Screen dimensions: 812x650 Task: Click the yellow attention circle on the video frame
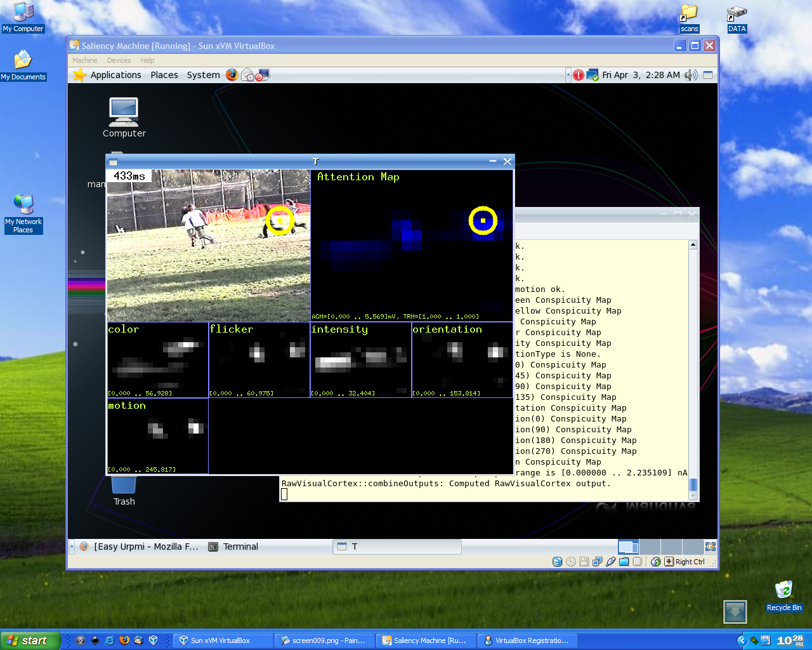click(280, 220)
